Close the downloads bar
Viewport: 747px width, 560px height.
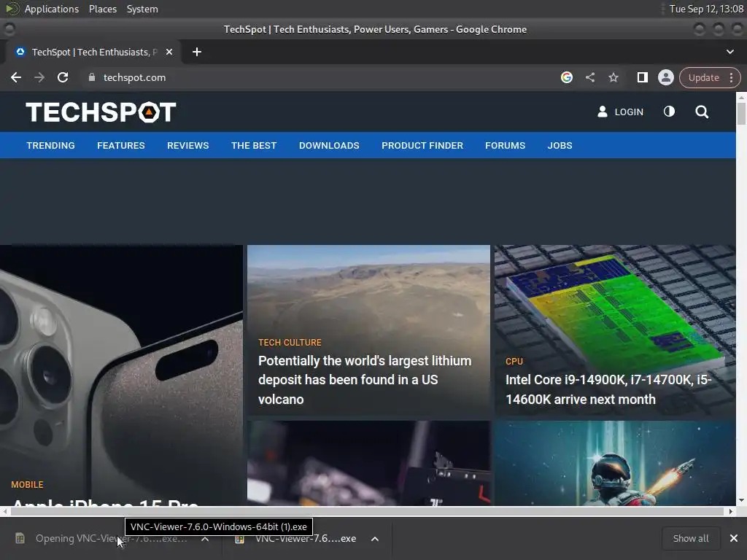pyautogui.click(x=734, y=539)
